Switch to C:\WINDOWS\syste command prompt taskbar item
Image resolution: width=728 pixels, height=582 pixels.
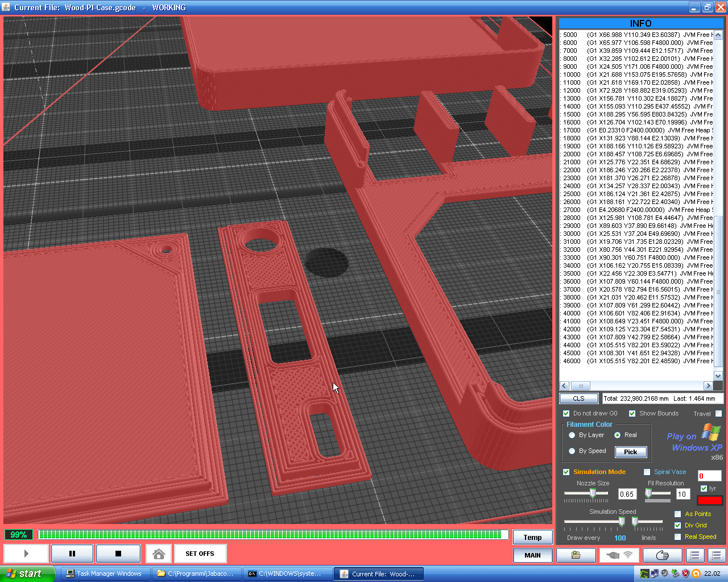click(288, 574)
